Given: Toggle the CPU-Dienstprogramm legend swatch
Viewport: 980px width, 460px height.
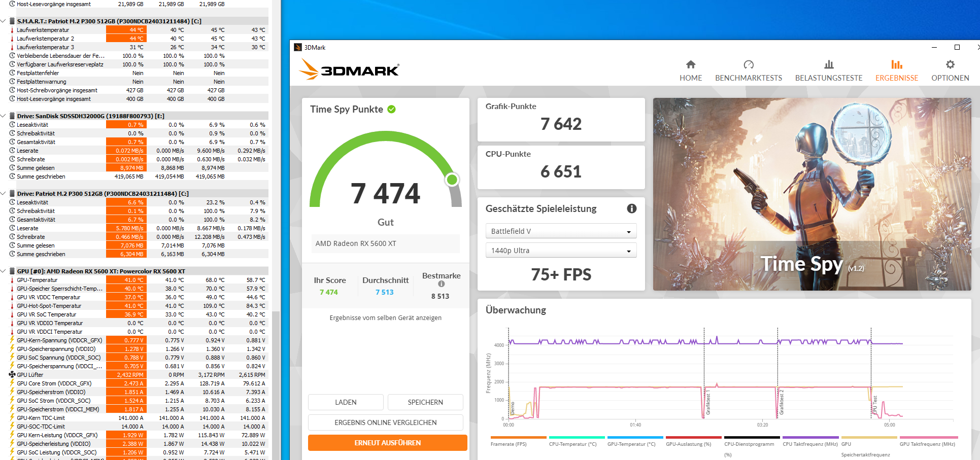Looking at the screenshot, I should coord(752,437).
